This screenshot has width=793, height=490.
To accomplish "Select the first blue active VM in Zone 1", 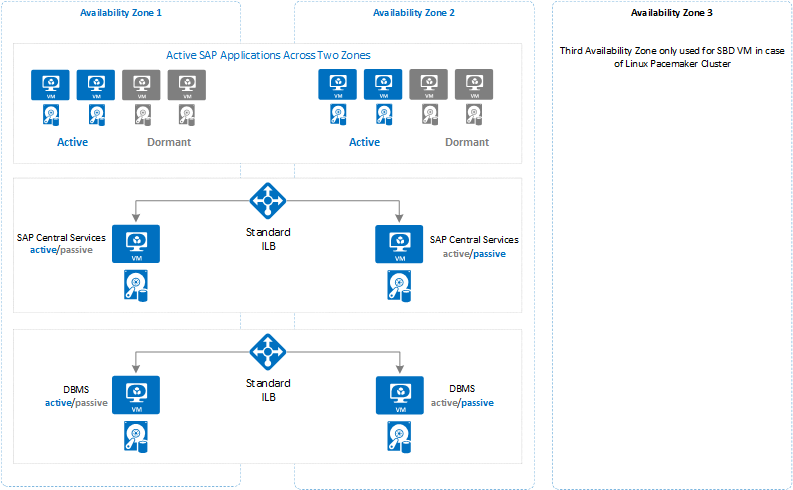I will (x=50, y=85).
